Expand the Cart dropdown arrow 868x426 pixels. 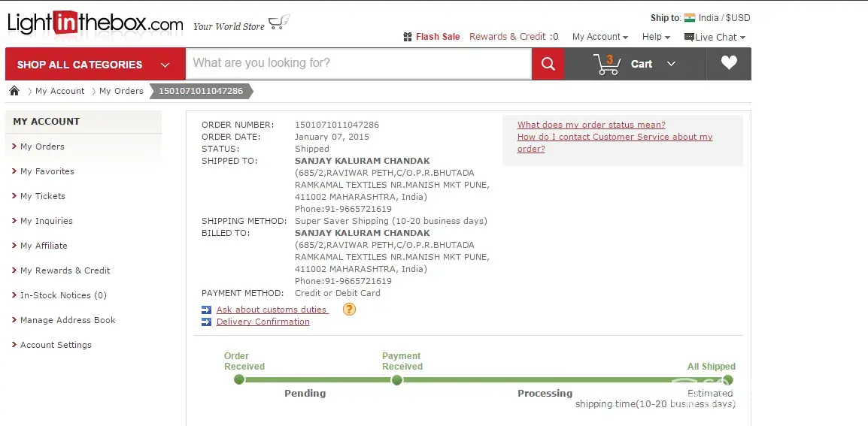click(x=671, y=64)
